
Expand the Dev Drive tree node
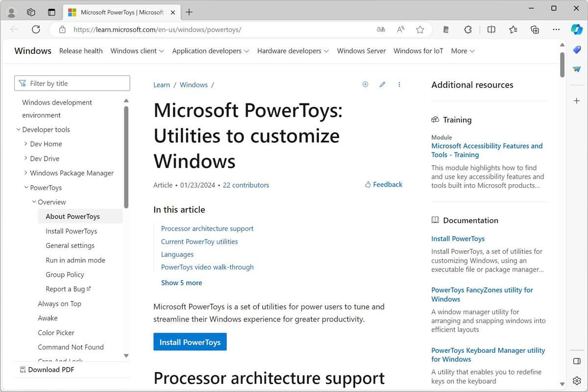[x=26, y=159]
